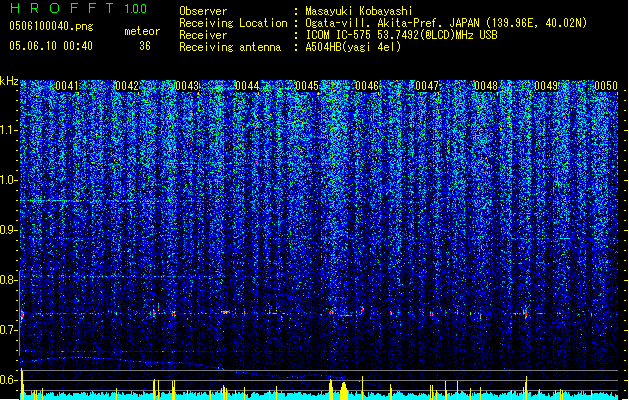Select observer name Masayuki Kobayashi

(x=359, y=11)
